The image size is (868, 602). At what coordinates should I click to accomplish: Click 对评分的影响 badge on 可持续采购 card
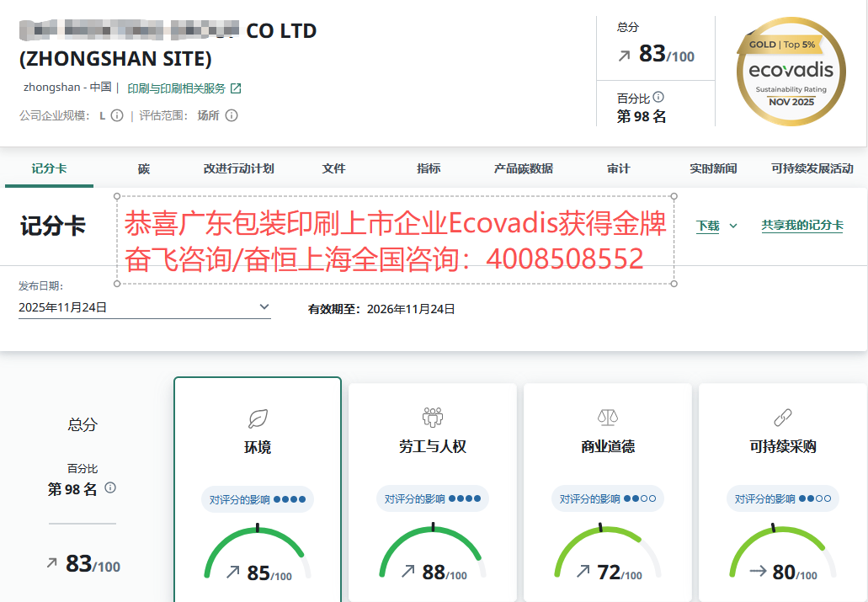point(782,498)
